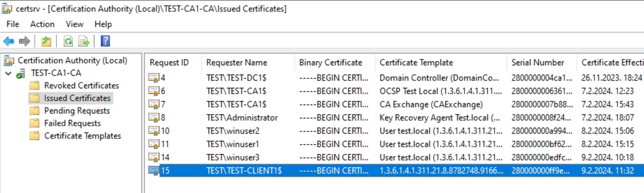Click the Certification Authority (Local) root icon
This screenshot has height=193, width=644.
9,61
